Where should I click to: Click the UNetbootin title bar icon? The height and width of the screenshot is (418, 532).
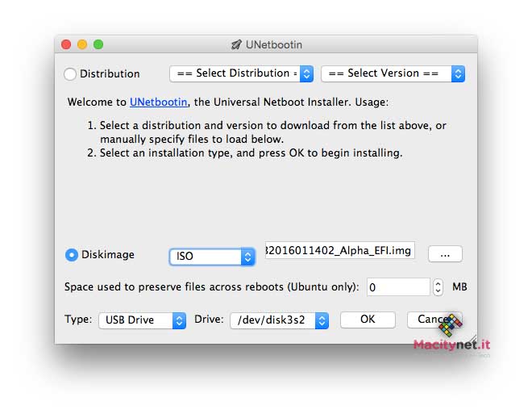(x=236, y=44)
